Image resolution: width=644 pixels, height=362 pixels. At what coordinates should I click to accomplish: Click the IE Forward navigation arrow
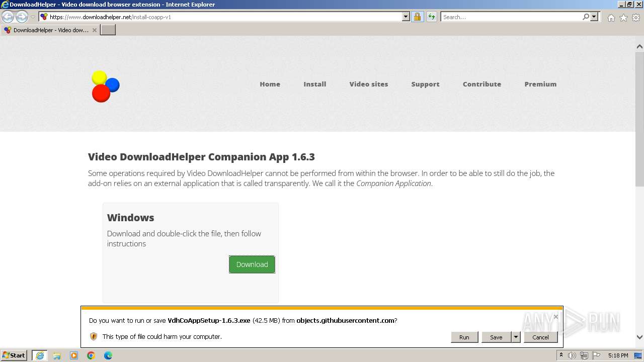pos(22,17)
